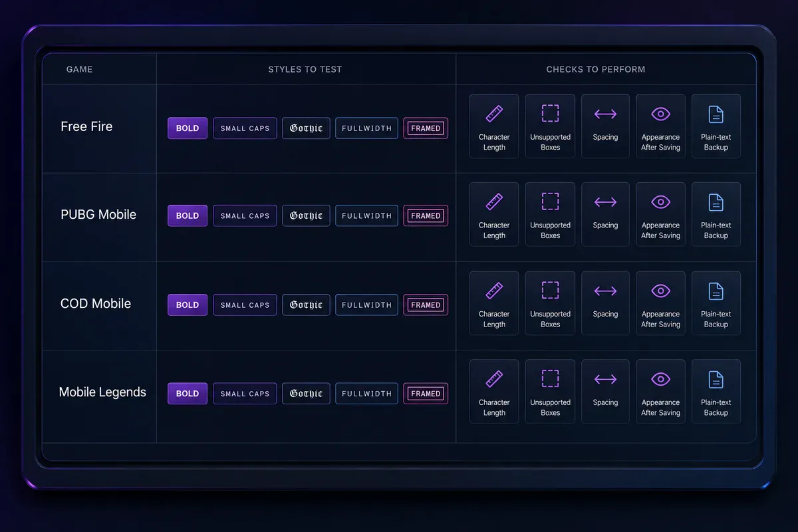Screen dimensions: 798x532
Task: Click Plain-text Backup icon in PUBG Mobile row
Action: tap(716, 202)
